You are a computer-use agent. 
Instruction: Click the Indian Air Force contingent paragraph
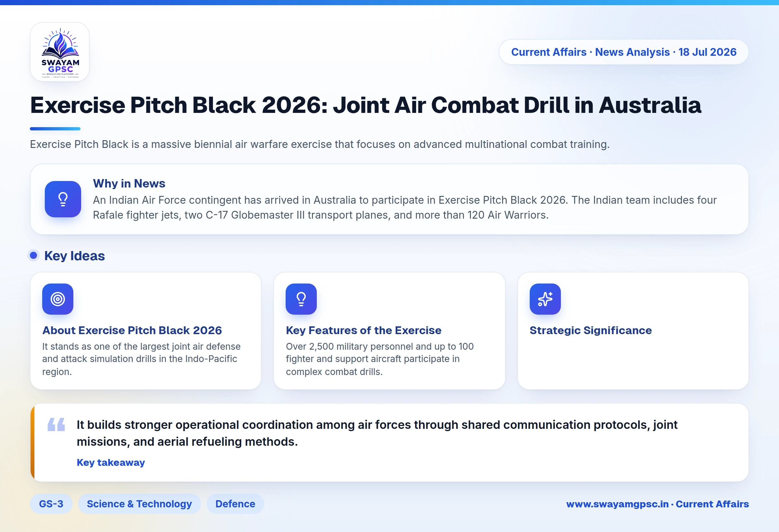point(404,207)
